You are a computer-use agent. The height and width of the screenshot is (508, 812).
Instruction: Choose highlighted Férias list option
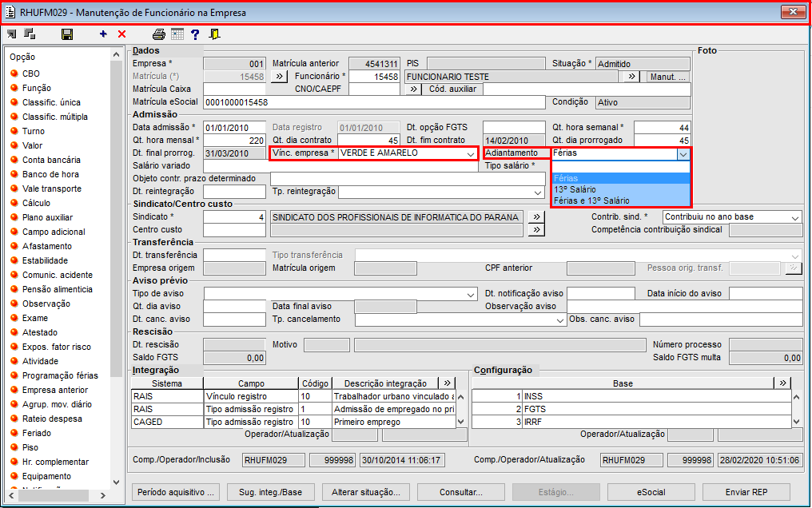[621, 178]
